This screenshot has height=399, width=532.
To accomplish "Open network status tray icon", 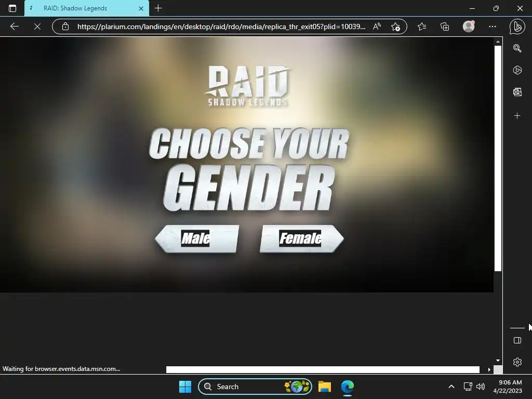I will [x=468, y=387].
